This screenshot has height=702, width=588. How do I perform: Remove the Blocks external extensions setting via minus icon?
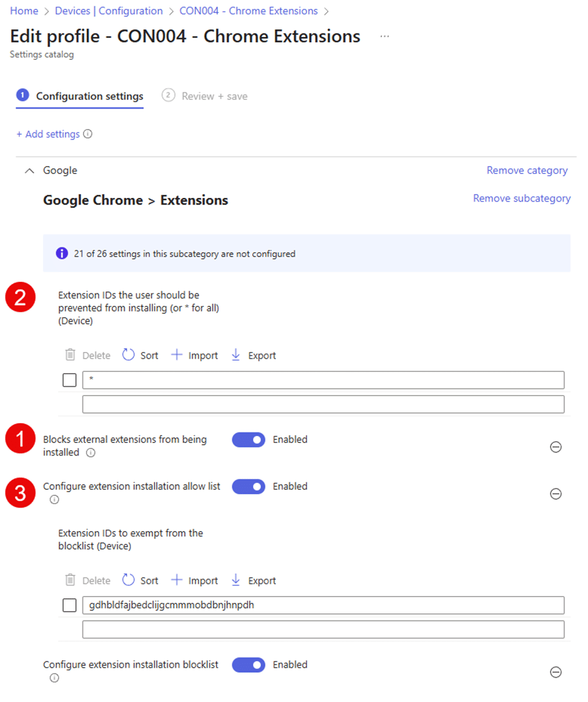click(x=556, y=447)
